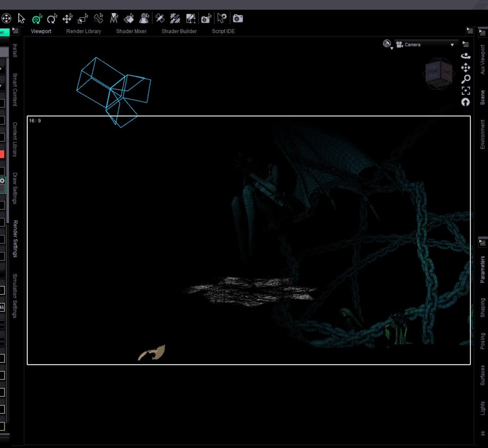Open pane options menu above Parameters tab

[x=482, y=243]
